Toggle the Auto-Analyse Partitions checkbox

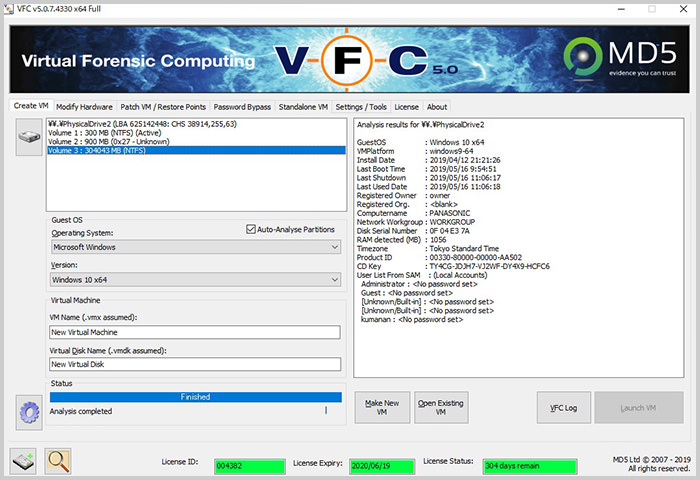(x=250, y=229)
